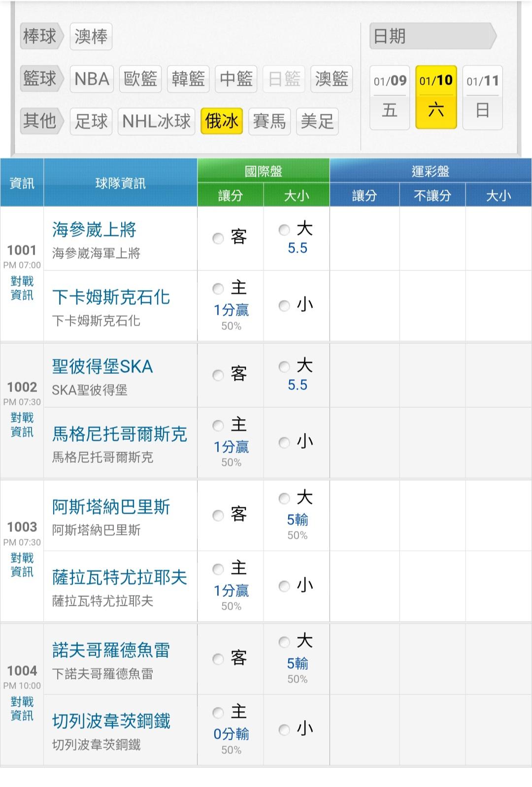Select 大 5輸 radio for 諾夫哥羅德魚雷 match
This screenshot has width=532, height=787.
tap(284, 642)
